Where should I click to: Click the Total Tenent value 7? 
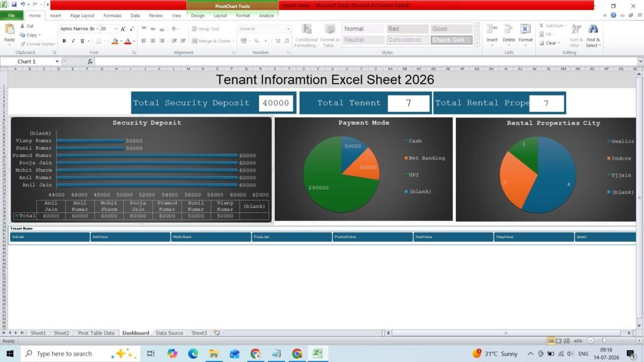[x=408, y=103]
